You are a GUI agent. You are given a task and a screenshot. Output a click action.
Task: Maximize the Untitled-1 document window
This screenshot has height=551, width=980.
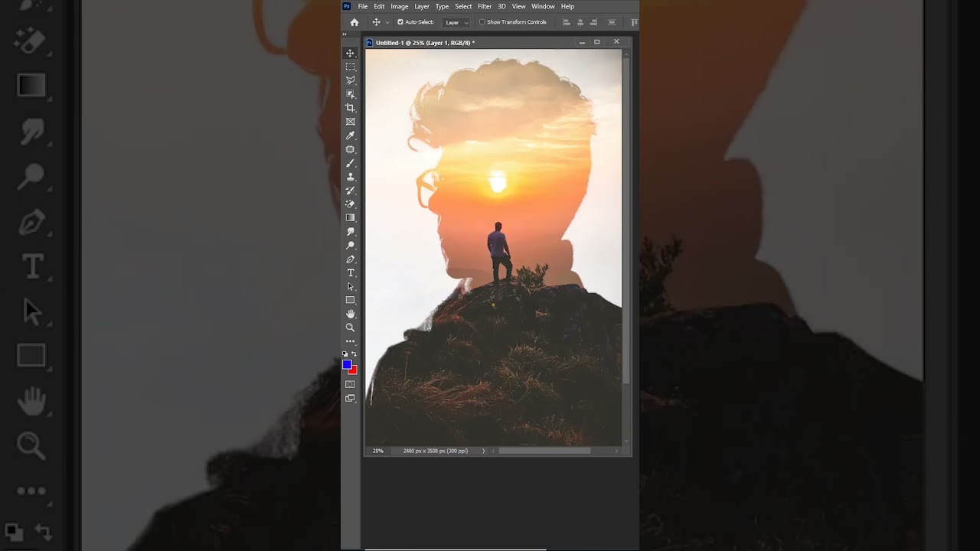(597, 42)
